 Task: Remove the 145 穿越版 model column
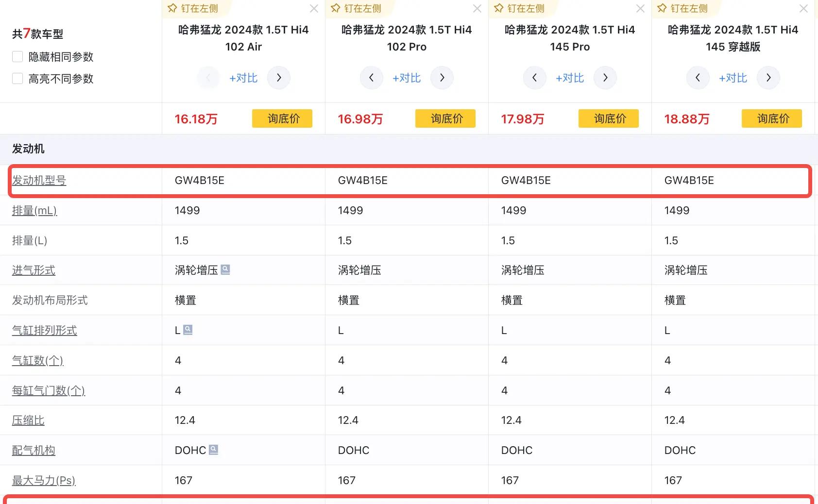point(804,9)
